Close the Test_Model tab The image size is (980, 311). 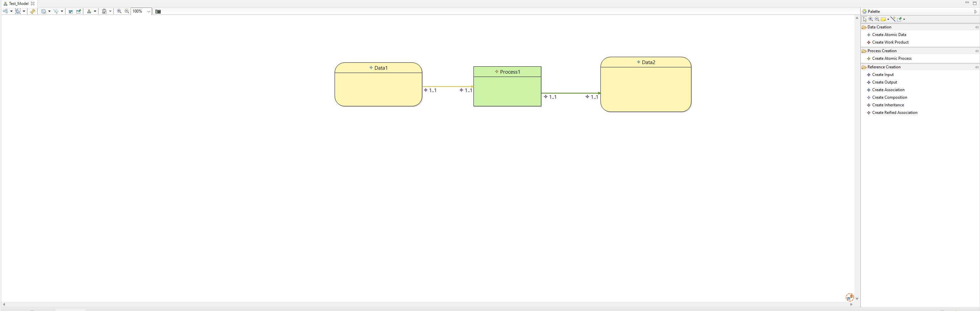click(x=33, y=3)
